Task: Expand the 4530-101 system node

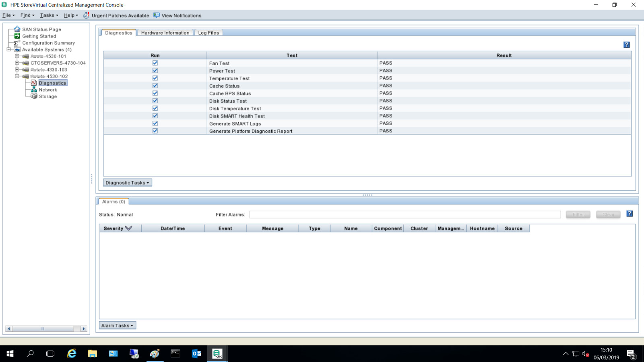Action: coord(17,56)
